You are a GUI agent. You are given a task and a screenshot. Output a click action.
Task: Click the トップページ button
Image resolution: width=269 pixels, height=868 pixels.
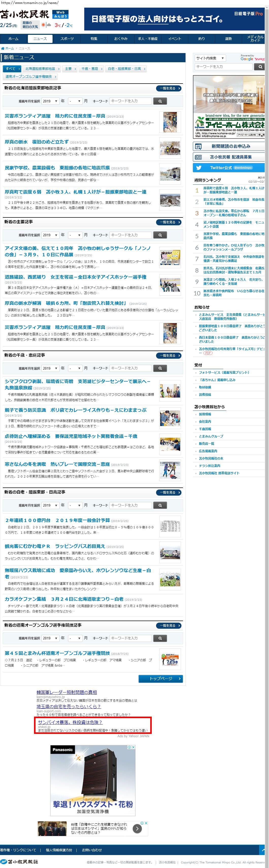pyautogui.click(x=161, y=679)
